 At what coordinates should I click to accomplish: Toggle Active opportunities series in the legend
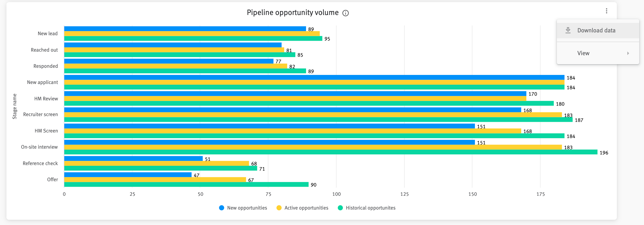pos(306,208)
